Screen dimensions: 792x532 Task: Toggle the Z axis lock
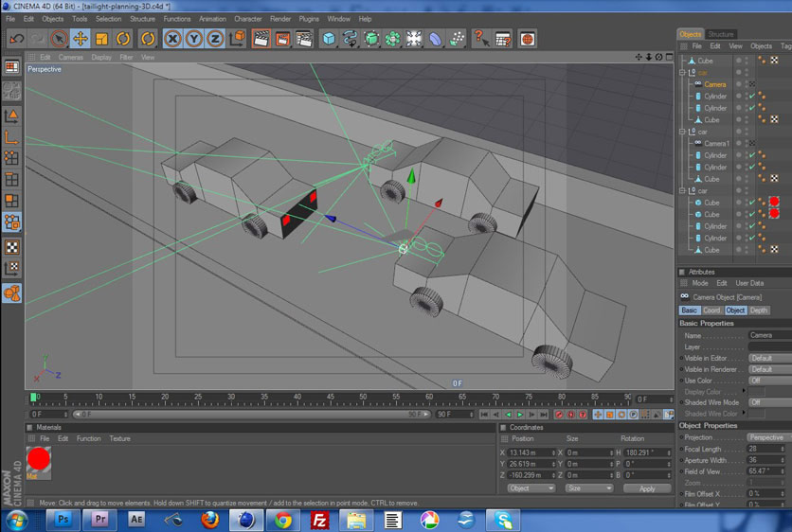[215, 39]
